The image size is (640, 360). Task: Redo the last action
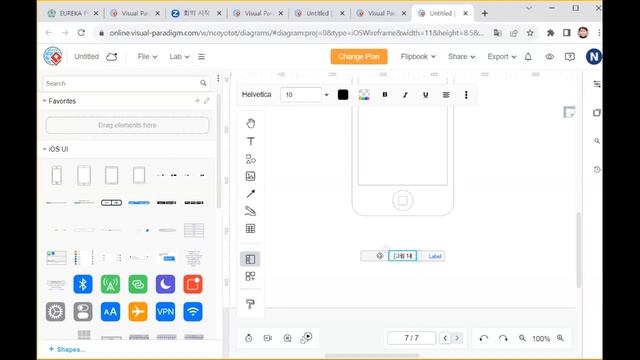503,338
